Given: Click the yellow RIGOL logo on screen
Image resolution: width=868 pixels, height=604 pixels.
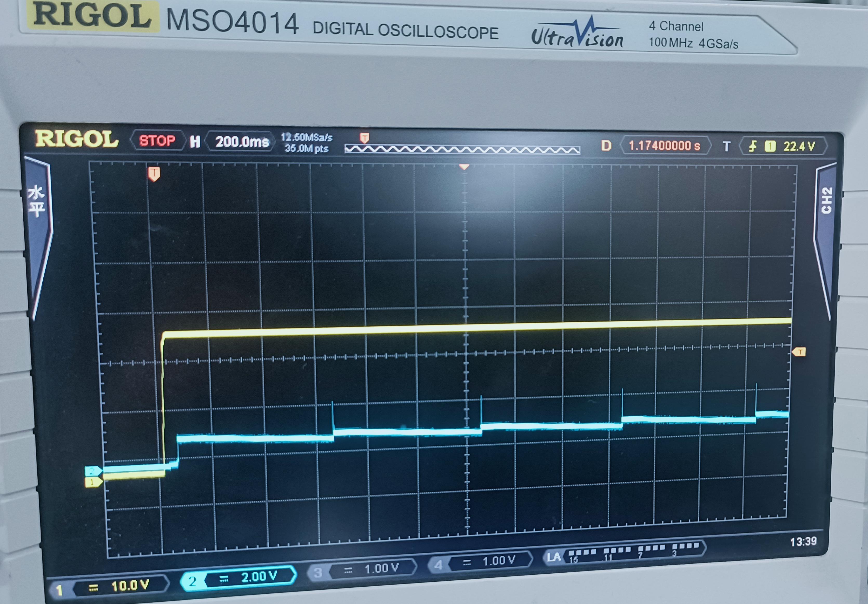Looking at the screenshot, I should tap(76, 139).
